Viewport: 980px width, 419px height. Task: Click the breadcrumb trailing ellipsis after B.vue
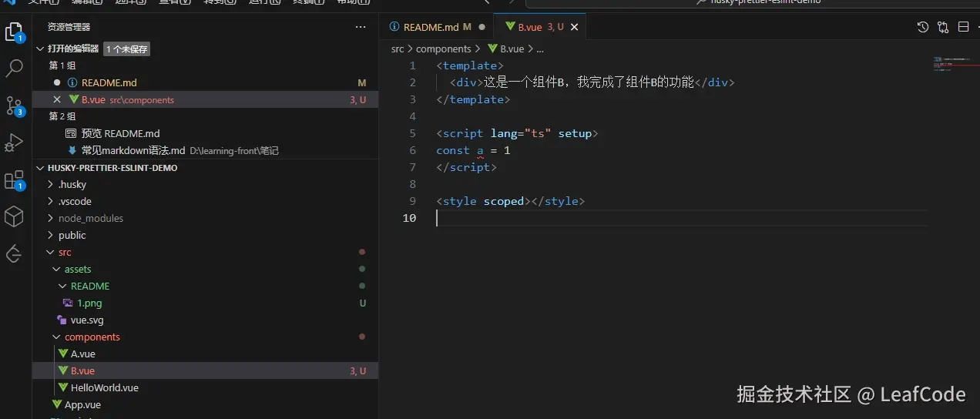pyautogui.click(x=539, y=49)
